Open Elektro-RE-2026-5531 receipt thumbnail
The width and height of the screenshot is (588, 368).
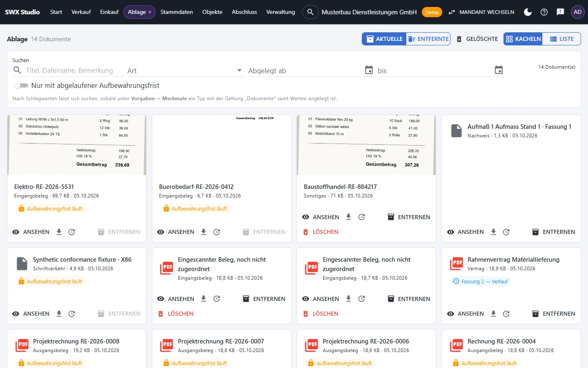tap(77, 145)
